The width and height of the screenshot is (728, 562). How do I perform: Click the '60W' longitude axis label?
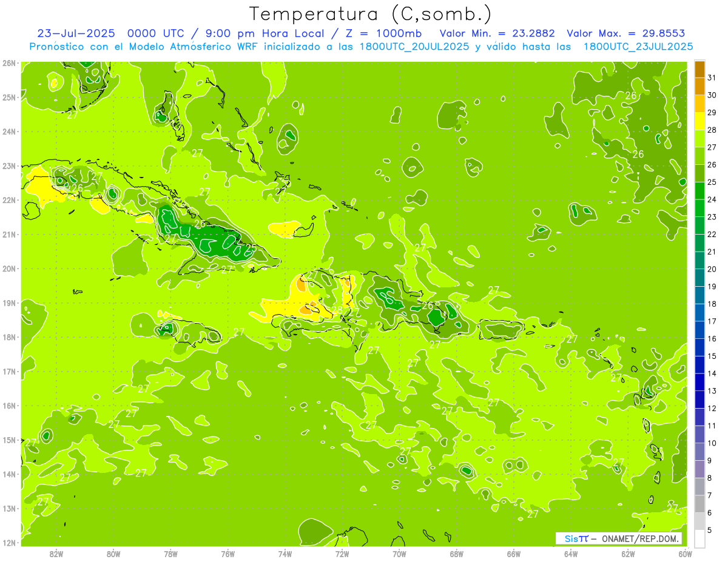point(685,554)
